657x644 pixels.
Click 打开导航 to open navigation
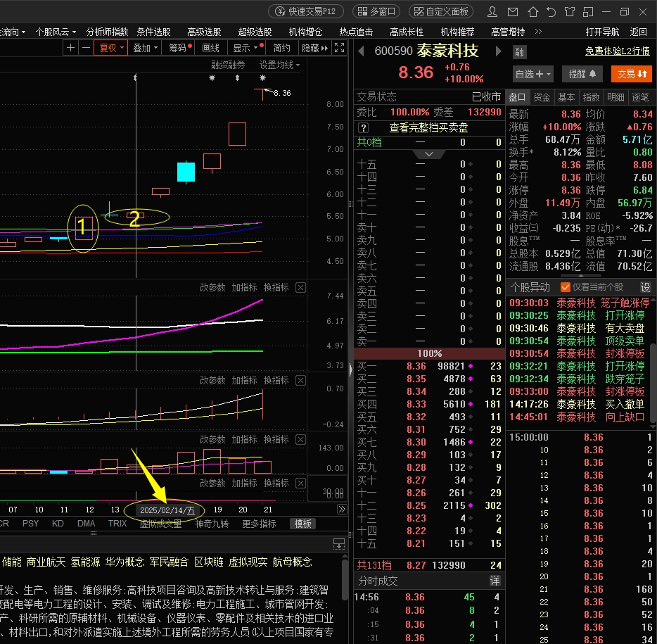coord(602,32)
